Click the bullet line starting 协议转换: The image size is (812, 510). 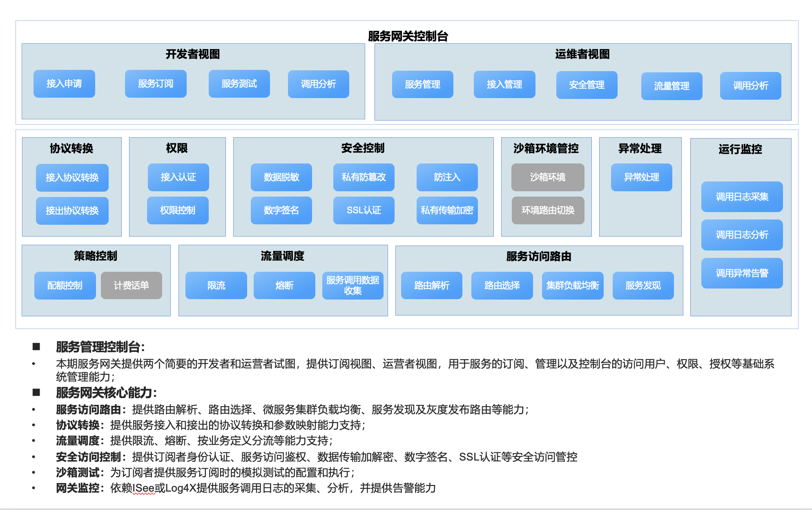211,425
